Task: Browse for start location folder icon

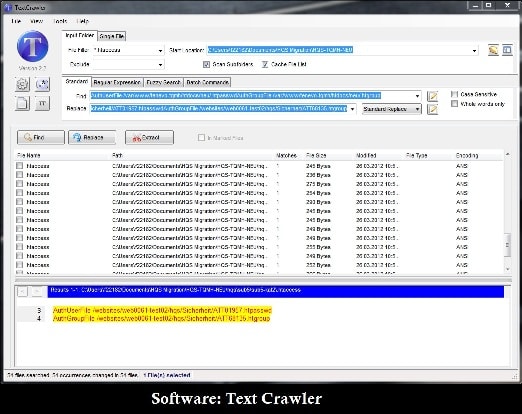Action: [x=493, y=50]
